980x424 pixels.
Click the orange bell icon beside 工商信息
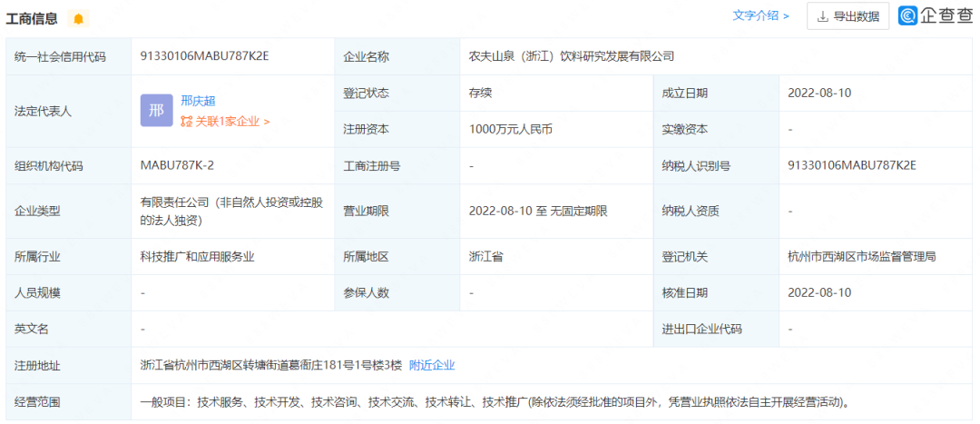tap(78, 19)
